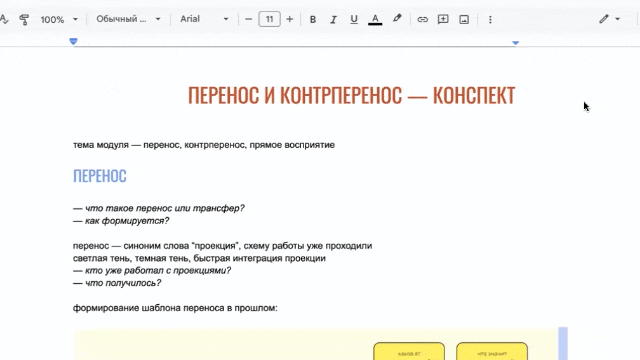Open the highlight color tool
Viewport: 640px width, 360px height.
click(x=397, y=18)
